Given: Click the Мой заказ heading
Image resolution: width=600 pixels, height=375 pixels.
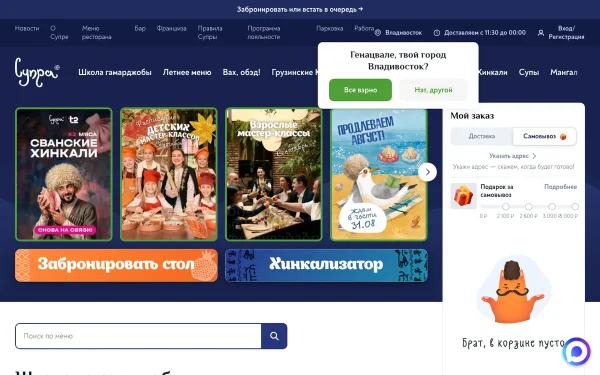Looking at the screenshot, I should [x=472, y=116].
